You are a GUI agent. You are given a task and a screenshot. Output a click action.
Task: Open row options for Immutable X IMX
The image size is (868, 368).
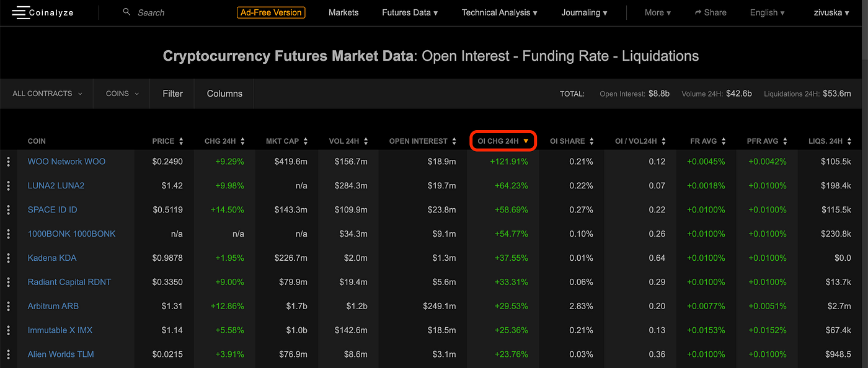pyautogui.click(x=9, y=331)
